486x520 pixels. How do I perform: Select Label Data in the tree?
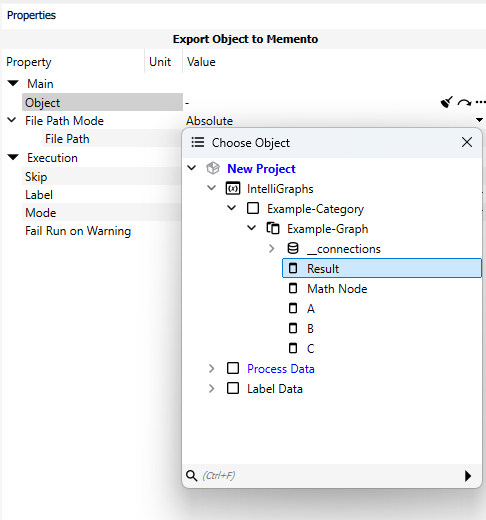[275, 389]
